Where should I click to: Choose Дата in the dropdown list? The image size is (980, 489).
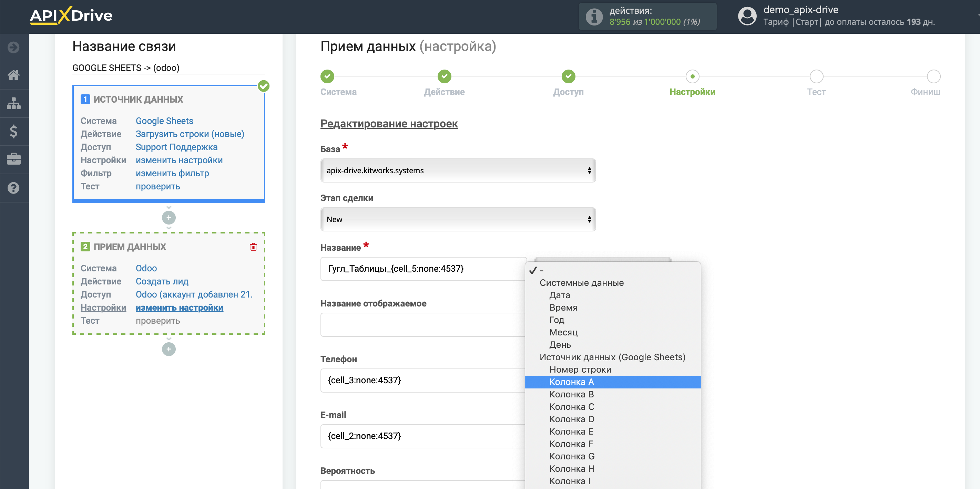613,295
